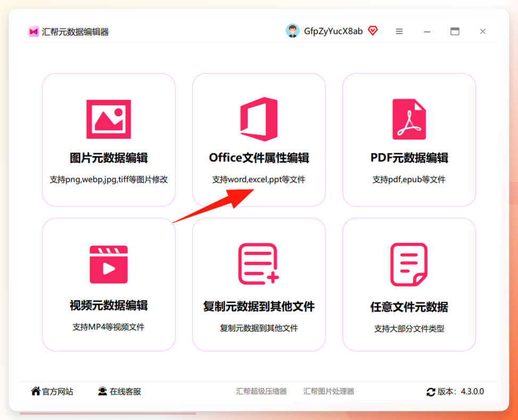This screenshot has width=518, height=420.
Task: Click 支持大部分文件类型 description
Action: click(x=409, y=329)
